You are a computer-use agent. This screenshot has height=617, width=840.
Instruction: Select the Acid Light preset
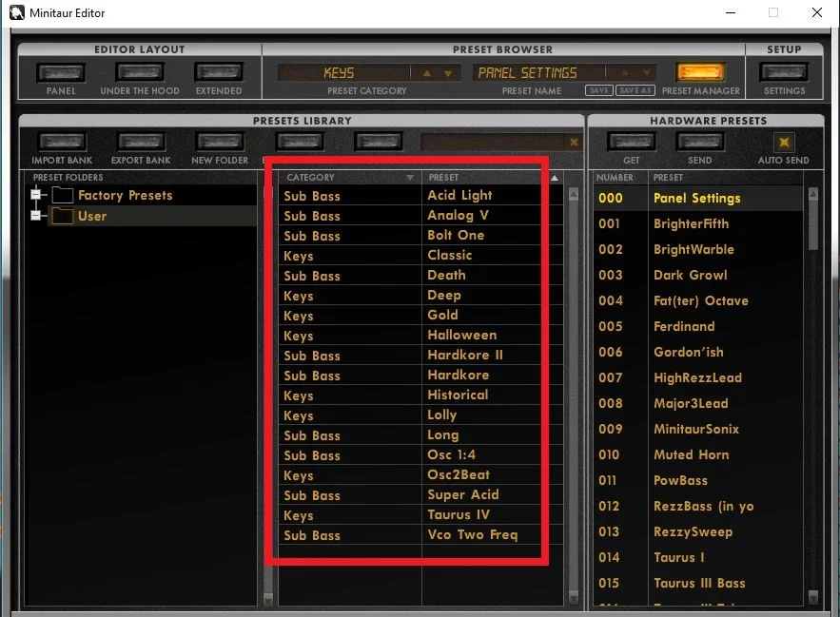coord(459,196)
